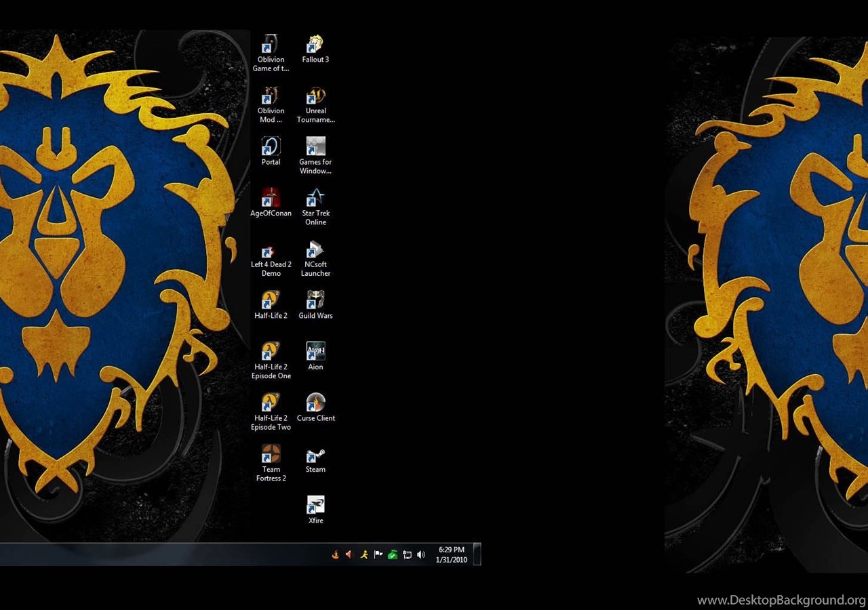Click the orange flame tray icon
868x610 pixels.
[x=335, y=554]
